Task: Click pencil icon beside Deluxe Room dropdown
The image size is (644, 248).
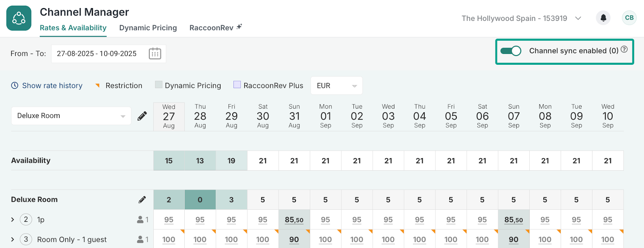Action: [x=142, y=116]
